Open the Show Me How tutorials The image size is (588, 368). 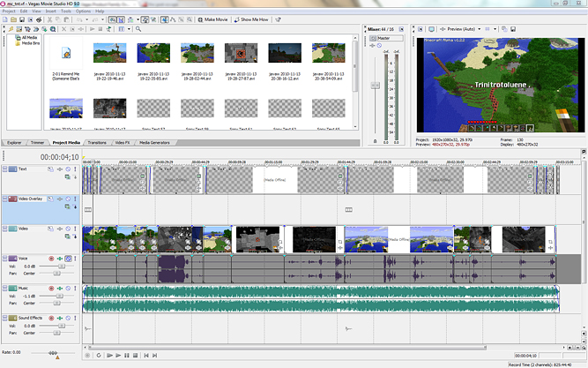click(x=251, y=19)
